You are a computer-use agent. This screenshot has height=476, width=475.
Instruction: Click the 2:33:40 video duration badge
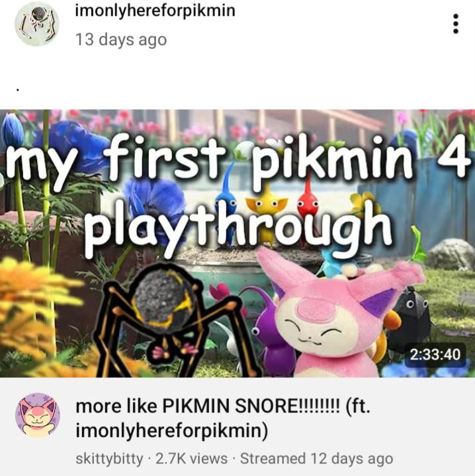point(435,355)
